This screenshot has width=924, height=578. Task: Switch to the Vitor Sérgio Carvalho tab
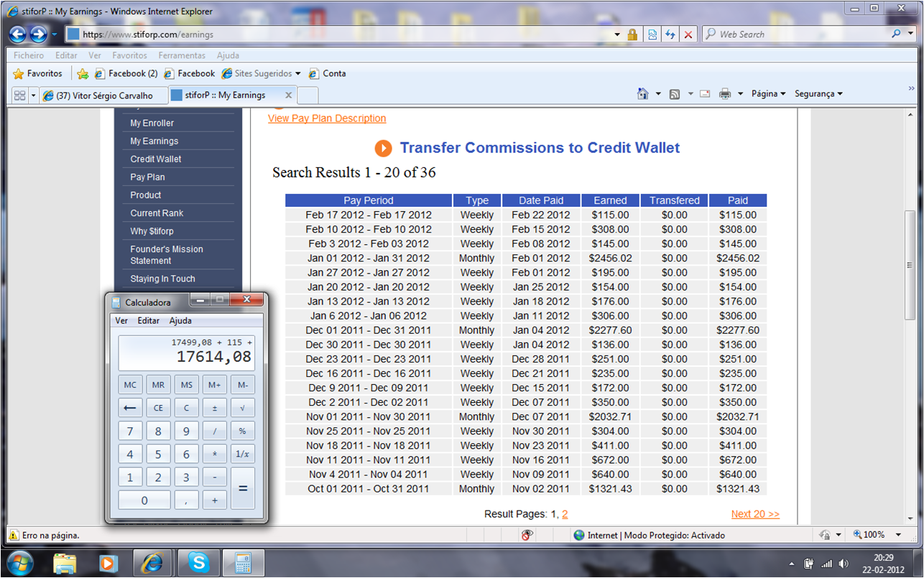click(x=103, y=95)
